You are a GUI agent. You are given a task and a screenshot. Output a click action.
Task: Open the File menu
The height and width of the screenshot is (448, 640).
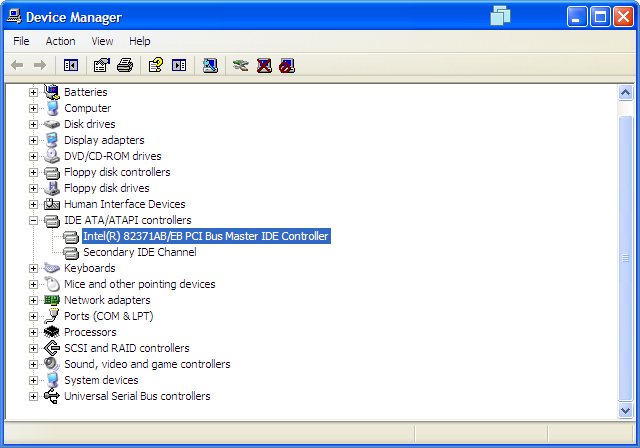(21, 41)
